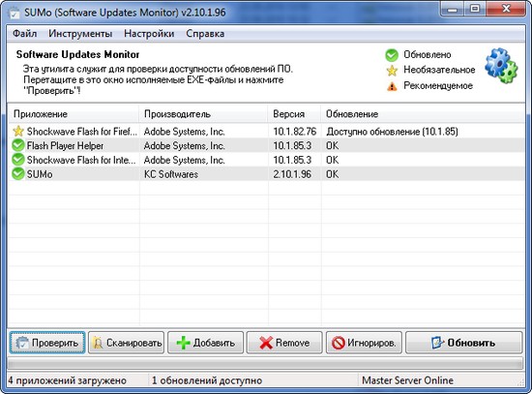Viewport: 532px width, 394px height.
Task: Click the update icon on Обновить
Action: (437, 343)
